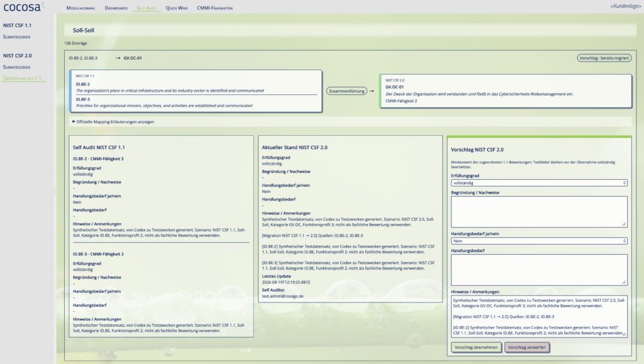The height and width of the screenshot is (364, 644).
Task: Switch to the Dashboards tab
Action: pyautogui.click(x=116, y=8)
